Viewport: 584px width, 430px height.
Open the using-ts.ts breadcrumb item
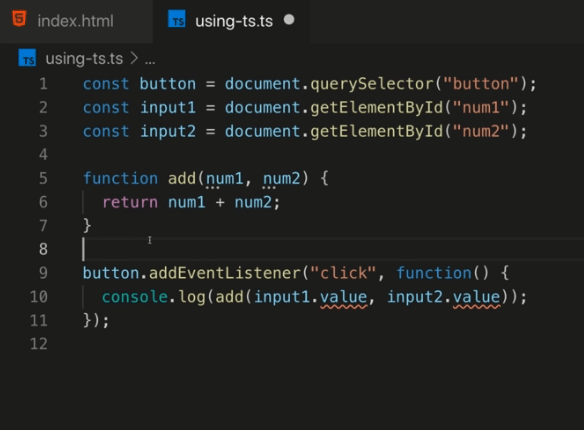click(x=84, y=59)
